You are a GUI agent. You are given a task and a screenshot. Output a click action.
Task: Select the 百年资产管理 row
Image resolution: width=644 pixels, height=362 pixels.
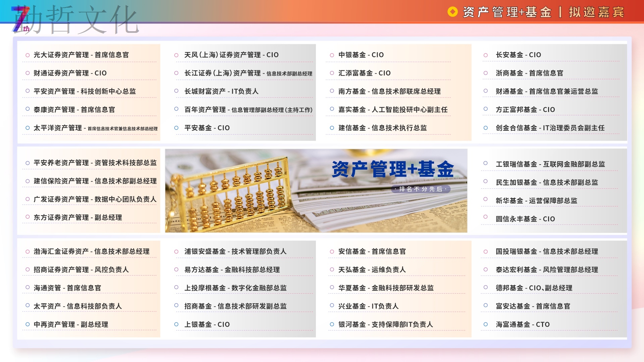pyautogui.click(x=248, y=110)
